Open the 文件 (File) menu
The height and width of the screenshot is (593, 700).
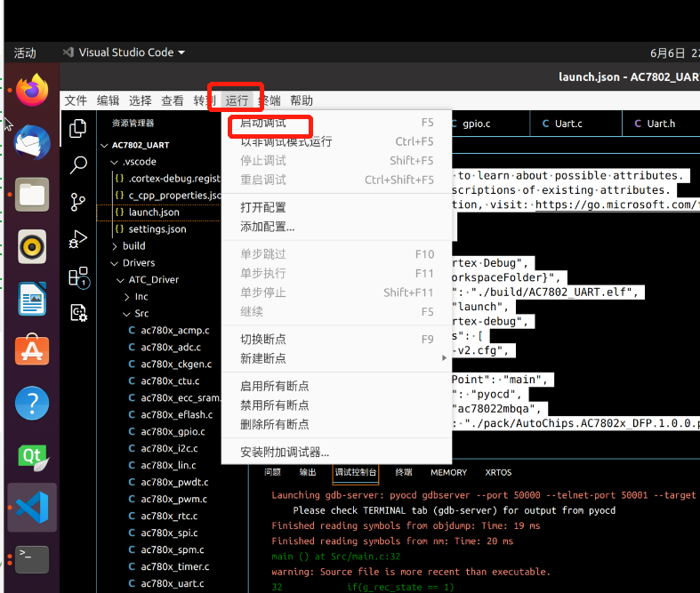(76, 100)
